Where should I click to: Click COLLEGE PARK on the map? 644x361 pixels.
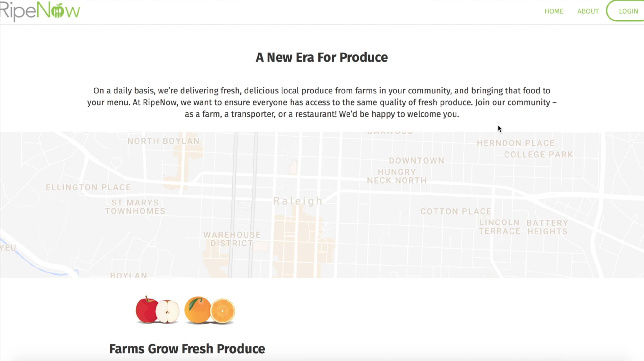pyautogui.click(x=538, y=155)
